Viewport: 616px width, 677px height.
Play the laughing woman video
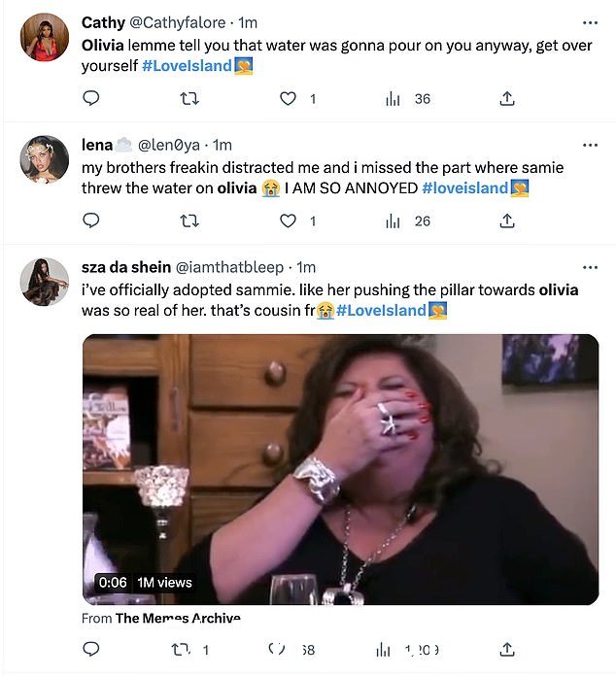(340, 469)
